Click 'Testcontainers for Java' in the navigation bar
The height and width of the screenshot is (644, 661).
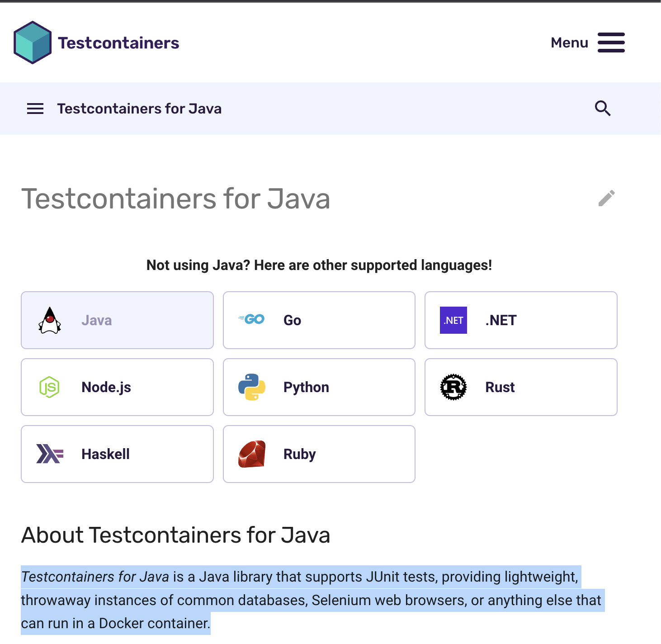point(139,109)
